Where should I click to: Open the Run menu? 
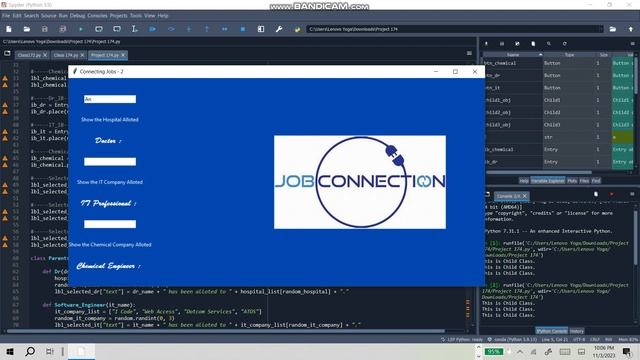(63, 16)
